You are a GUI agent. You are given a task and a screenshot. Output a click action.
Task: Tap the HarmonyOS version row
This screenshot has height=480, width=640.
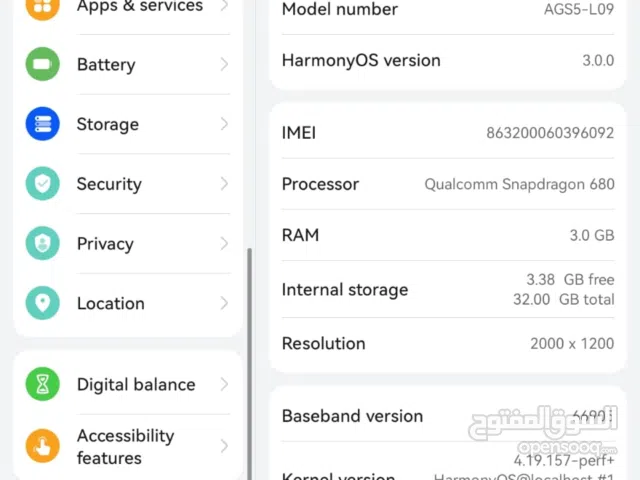448,60
